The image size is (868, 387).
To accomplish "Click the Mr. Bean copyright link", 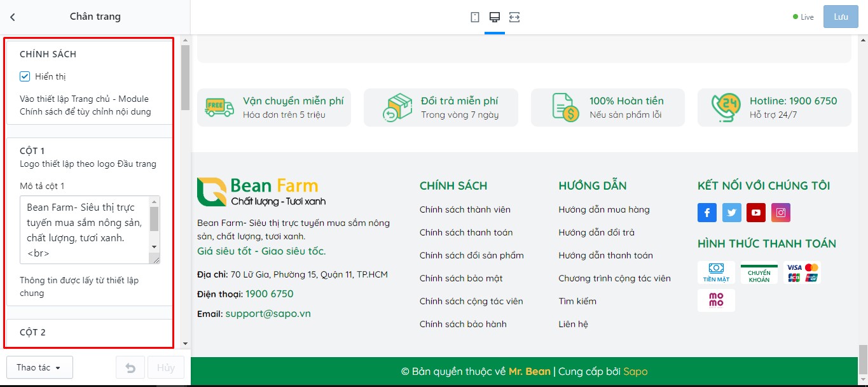I will click(530, 371).
